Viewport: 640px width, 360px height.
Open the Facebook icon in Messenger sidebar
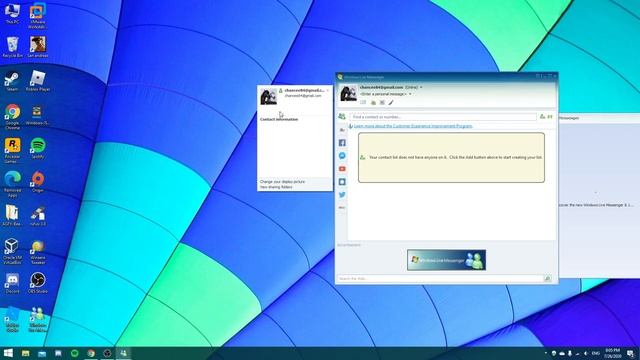(x=342, y=143)
